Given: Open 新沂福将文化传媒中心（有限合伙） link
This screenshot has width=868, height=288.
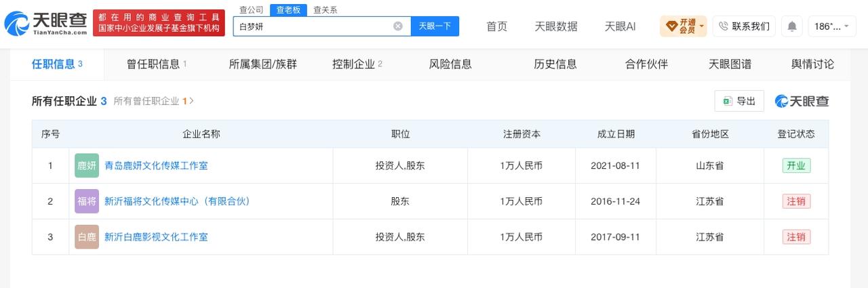Looking at the screenshot, I should coord(178,201).
